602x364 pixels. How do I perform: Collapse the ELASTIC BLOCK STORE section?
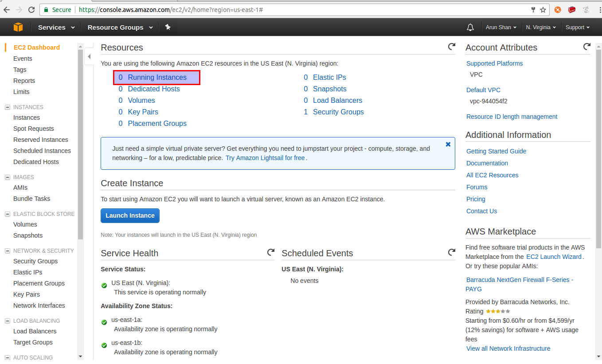pyautogui.click(x=8, y=214)
